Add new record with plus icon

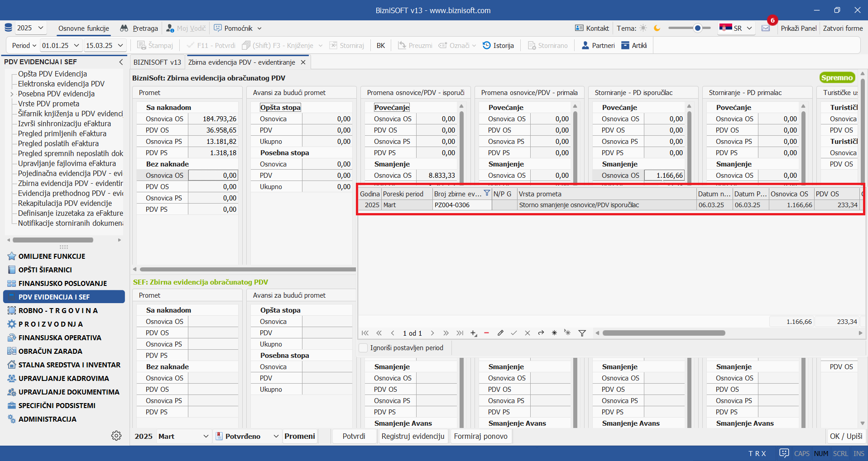point(473,333)
